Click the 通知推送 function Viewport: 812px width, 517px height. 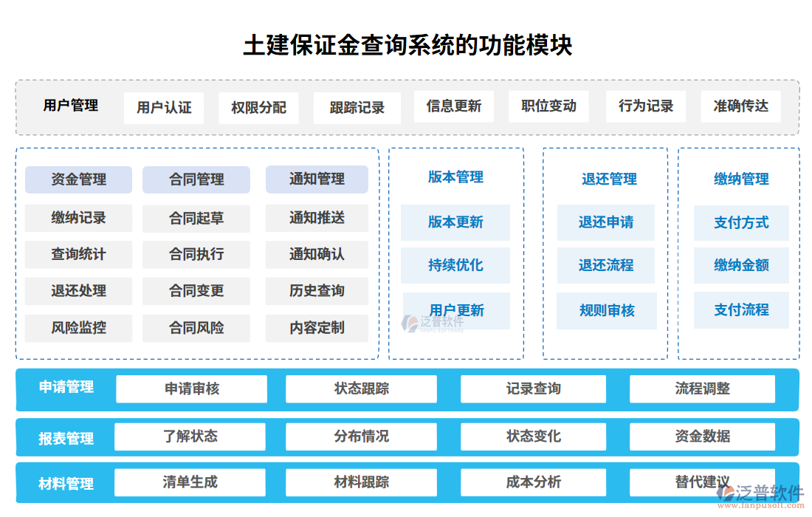coord(316,218)
